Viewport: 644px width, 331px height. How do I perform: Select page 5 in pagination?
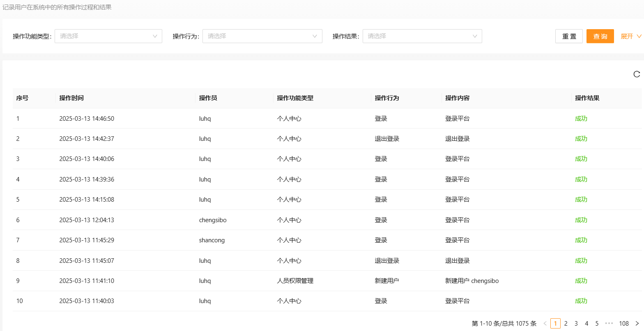[597, 324]
